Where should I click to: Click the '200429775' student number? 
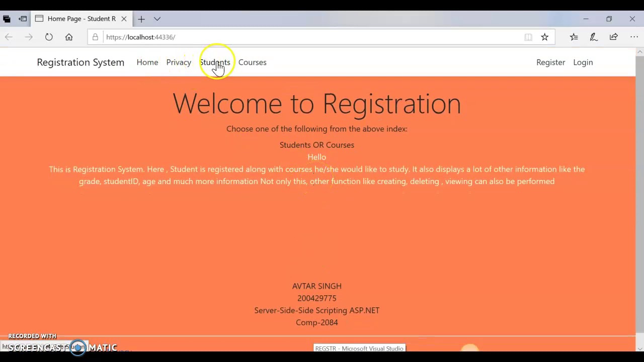tap(317, 298)
